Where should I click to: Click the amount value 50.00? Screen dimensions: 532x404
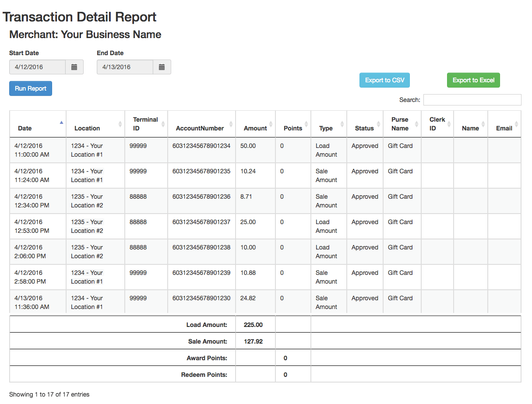click(248, 146)
